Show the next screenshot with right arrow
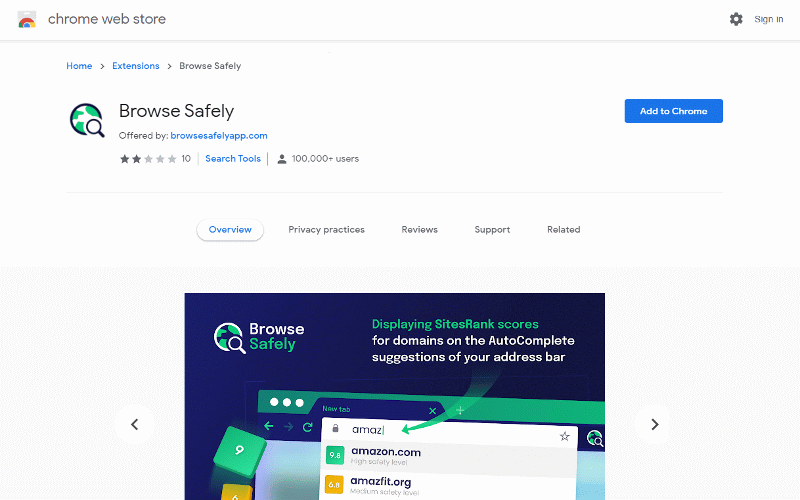800x500 pixels. coord(654,424)
